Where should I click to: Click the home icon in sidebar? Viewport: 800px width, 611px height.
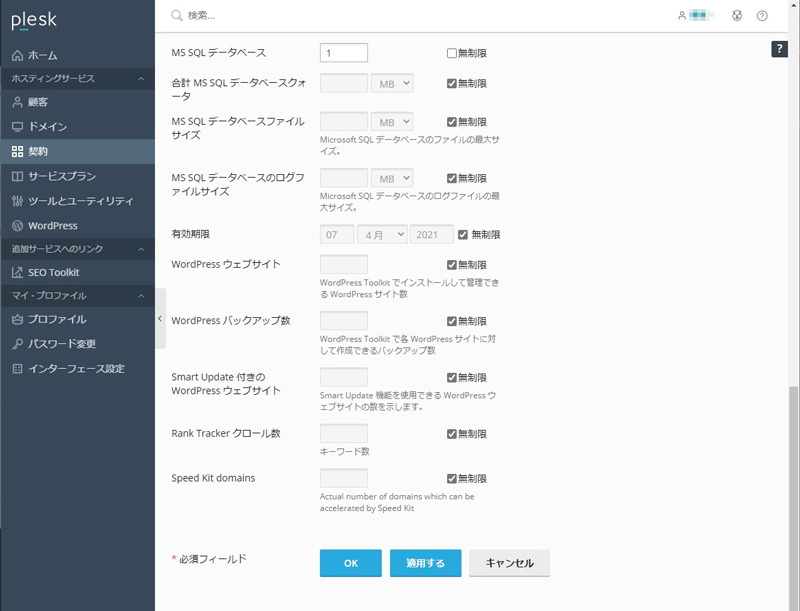pos(17,55)
